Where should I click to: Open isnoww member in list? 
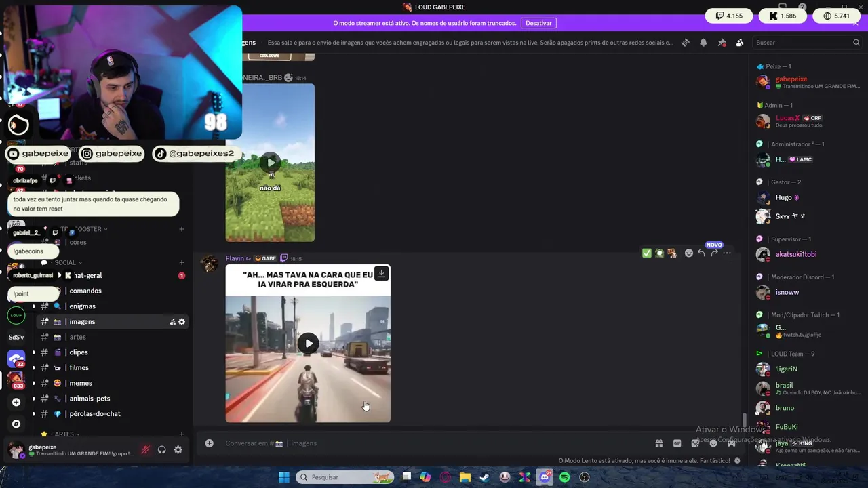pyautogui.click(x=808, y=293)
